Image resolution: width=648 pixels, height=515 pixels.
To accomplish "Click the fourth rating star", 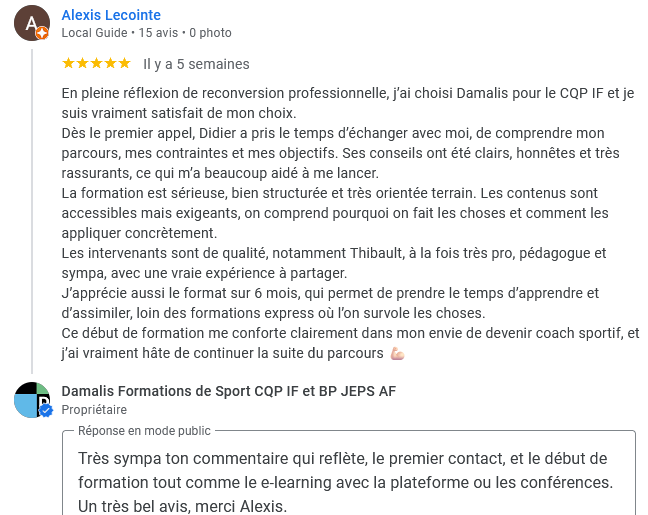I will pos(110,63).
